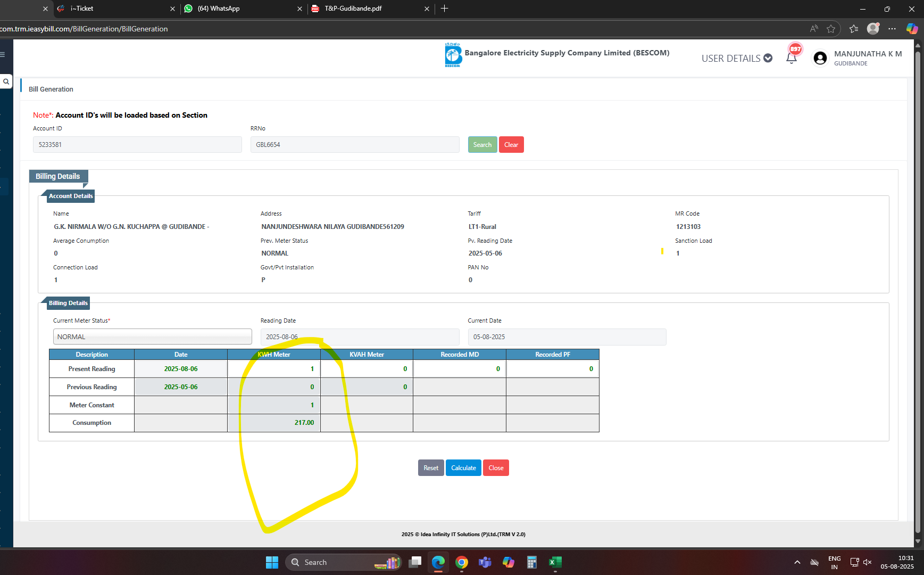Viewport: 924px width, 575px height.
Task: Click the user profile avatar icon
Action: 820,58
